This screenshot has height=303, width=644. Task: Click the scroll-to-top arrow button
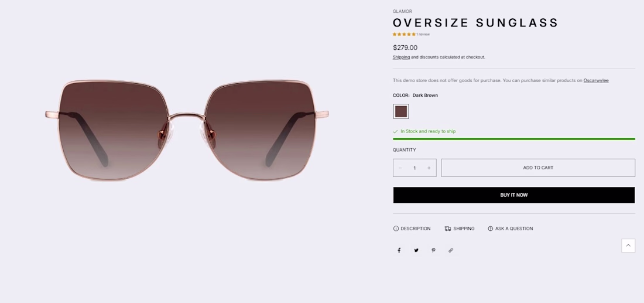pos(628,246)
